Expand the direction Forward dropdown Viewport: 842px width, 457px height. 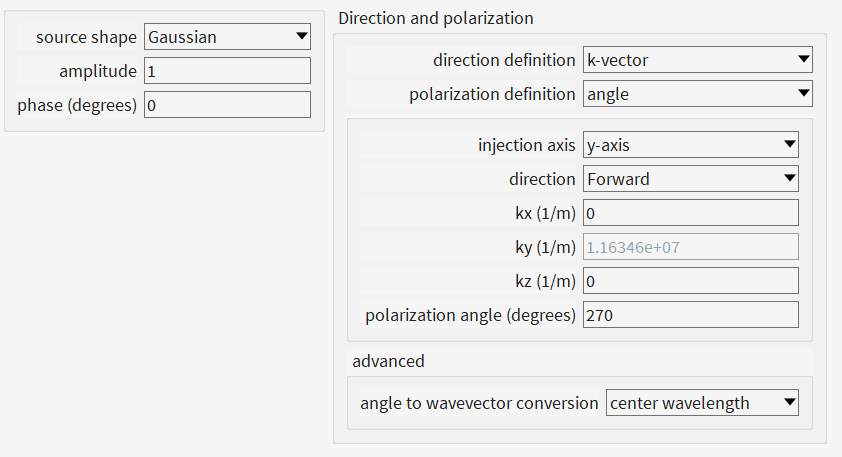(691, 179)
